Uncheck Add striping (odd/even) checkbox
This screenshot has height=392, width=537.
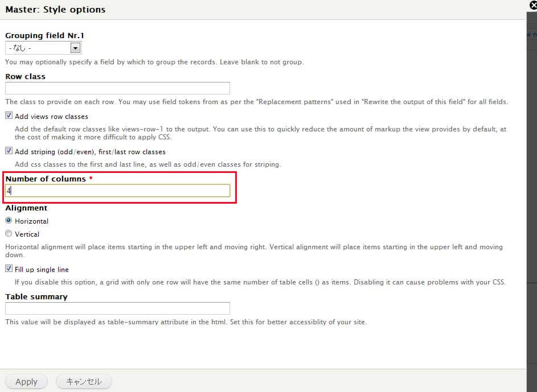coord(9,151)
